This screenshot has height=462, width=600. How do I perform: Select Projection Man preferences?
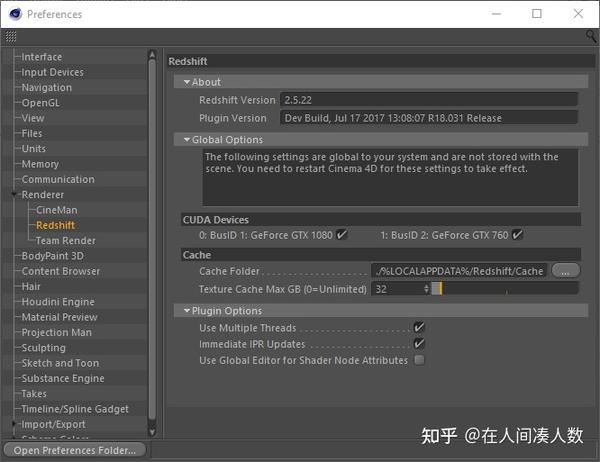(57, 332)
